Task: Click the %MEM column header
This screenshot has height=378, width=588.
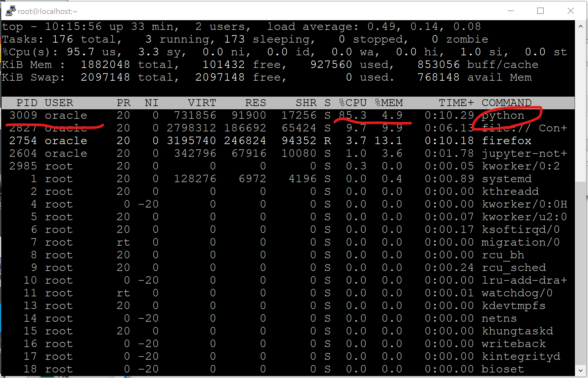Action: point(389,103)
